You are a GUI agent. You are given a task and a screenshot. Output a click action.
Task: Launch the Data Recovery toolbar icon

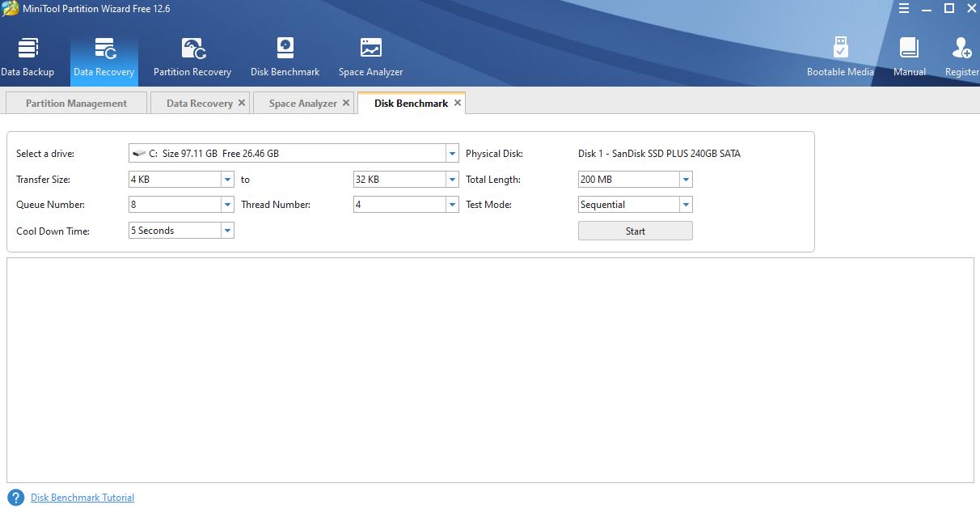[x=104, y=49]
